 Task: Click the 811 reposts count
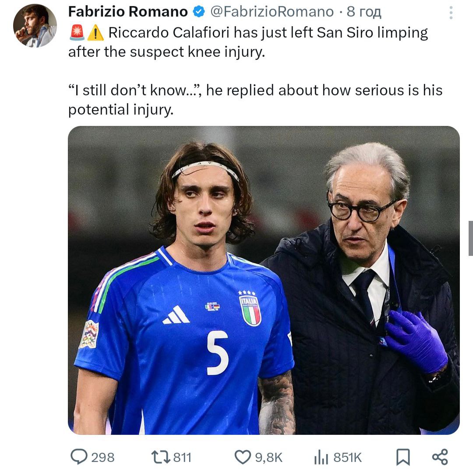pyautogui.click(x=183, y=458)
